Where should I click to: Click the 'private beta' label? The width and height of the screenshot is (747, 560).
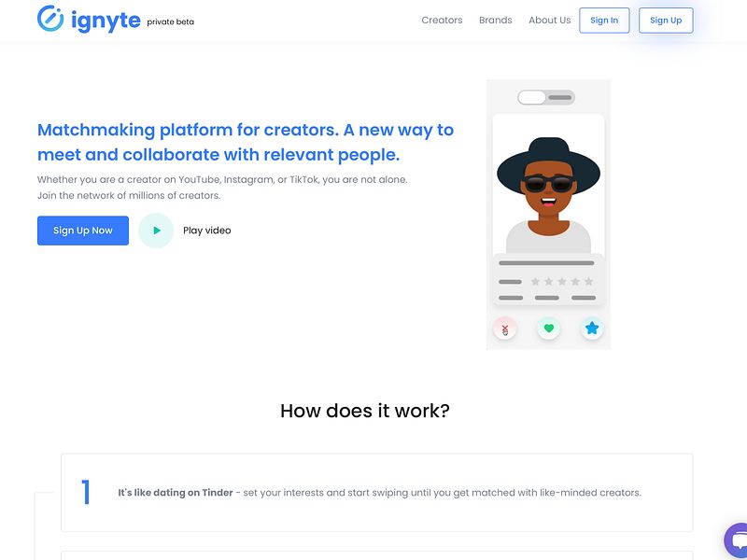pos(170,21)
